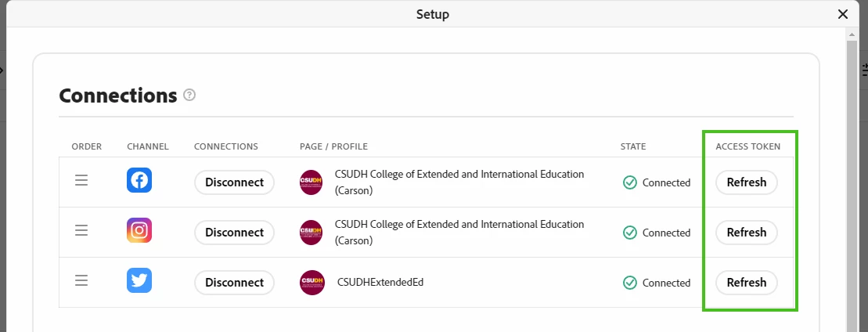Click the CSUDH avatar in Facebook row

[x=312, y=182]
